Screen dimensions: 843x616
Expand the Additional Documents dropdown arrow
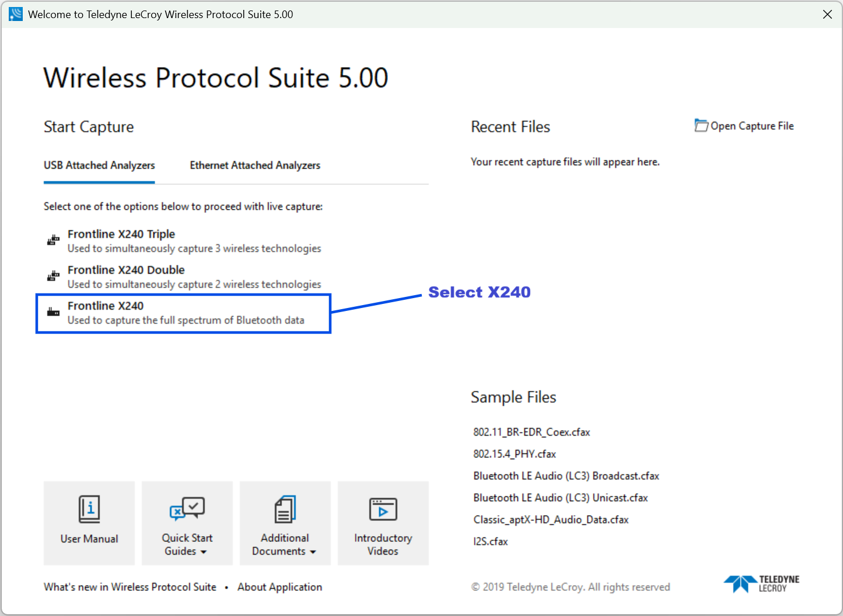coord(313,552)
